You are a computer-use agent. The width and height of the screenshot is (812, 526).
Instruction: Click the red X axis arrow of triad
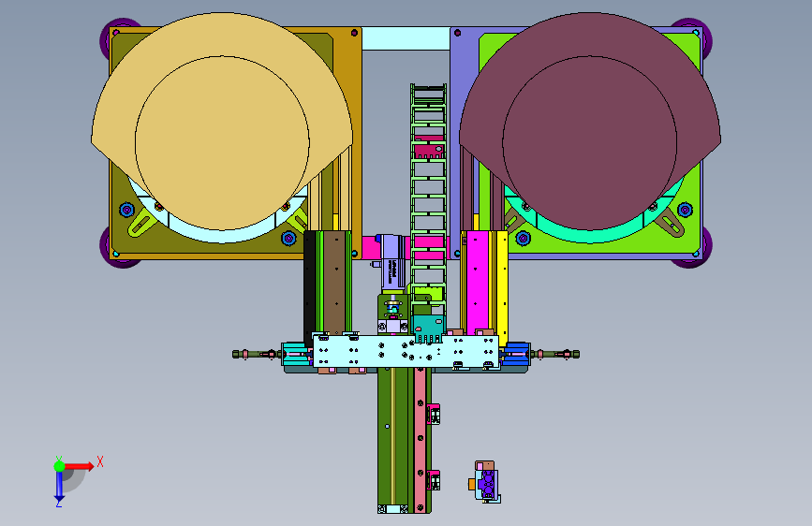click(x=80, y=466)
